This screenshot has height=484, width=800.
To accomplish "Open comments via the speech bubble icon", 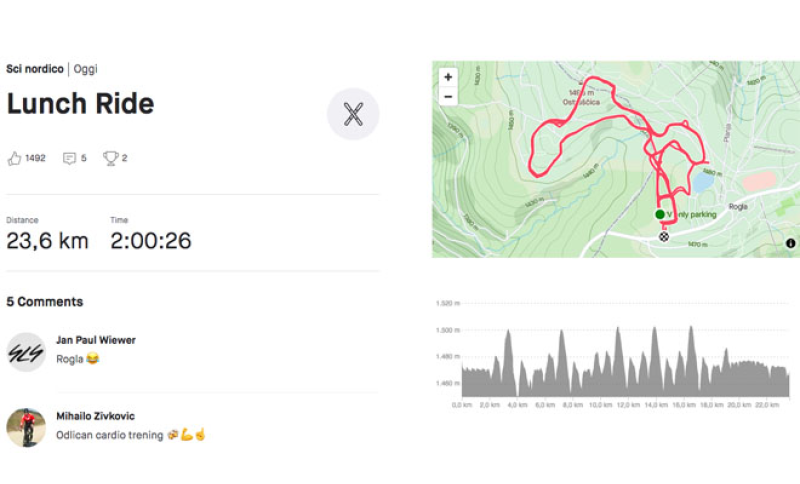I will coord(69,158).
